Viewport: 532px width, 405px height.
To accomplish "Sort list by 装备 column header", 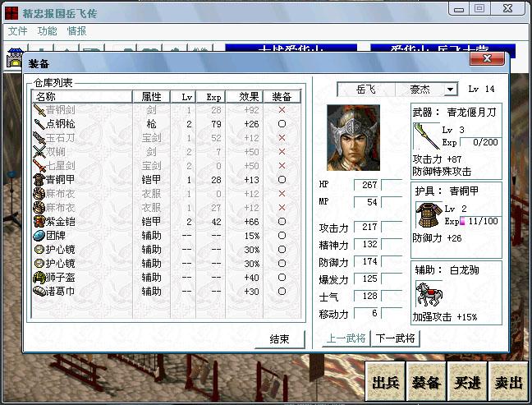I will 282,97.
